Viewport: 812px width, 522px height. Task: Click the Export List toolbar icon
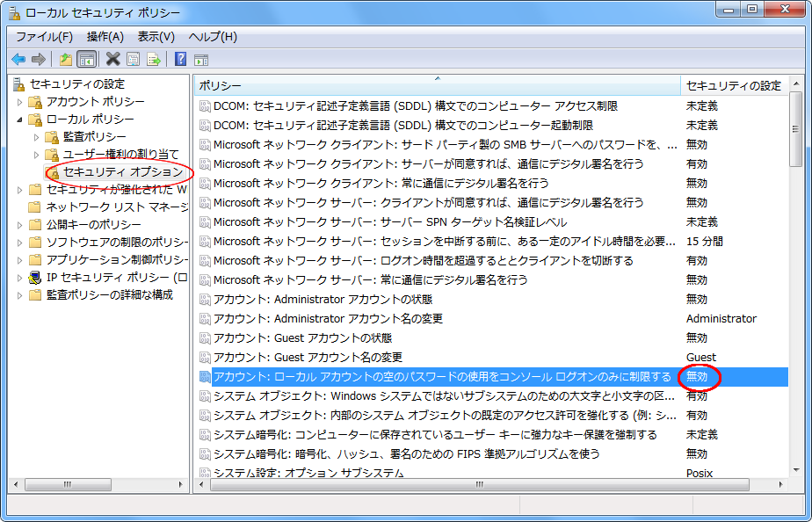(154, 59)
